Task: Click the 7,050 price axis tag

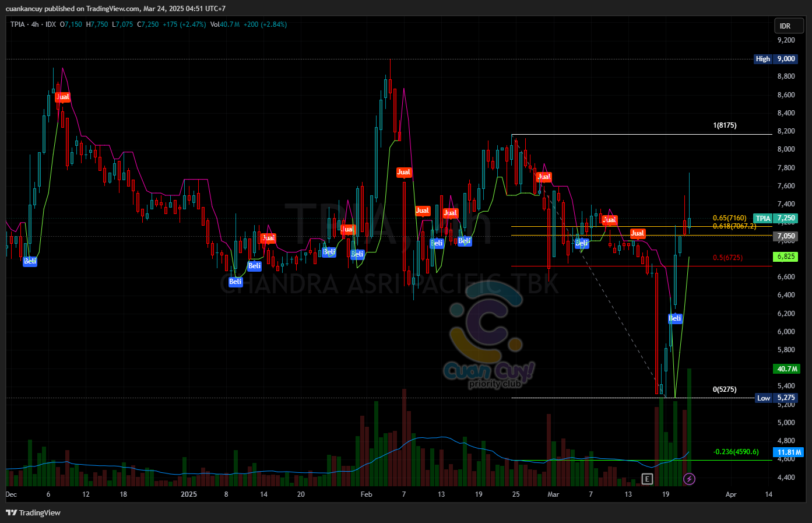Action: 786,236
